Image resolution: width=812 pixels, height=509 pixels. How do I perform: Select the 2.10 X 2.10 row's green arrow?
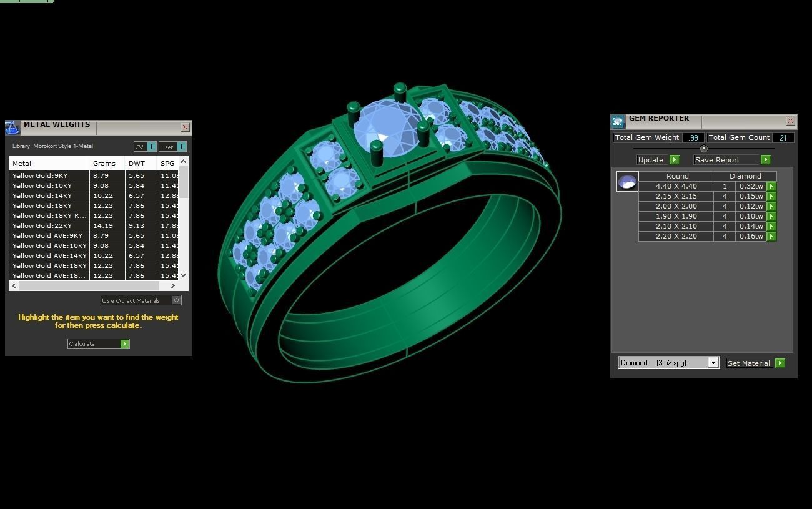pos(771,226)
